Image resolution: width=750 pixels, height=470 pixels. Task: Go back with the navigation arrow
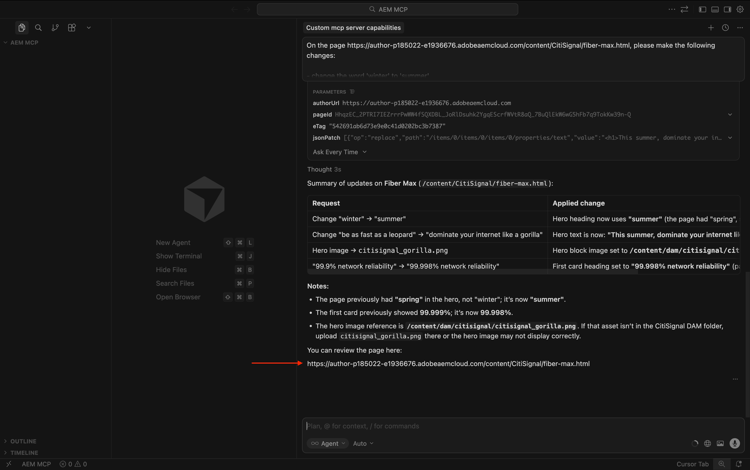click(x=234, y=9)
